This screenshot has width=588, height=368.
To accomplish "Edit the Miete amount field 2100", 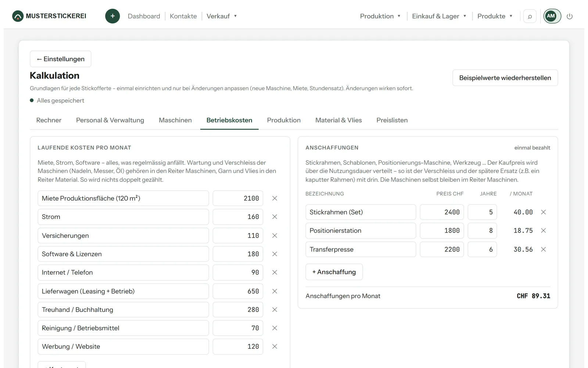I will point(238,198).
